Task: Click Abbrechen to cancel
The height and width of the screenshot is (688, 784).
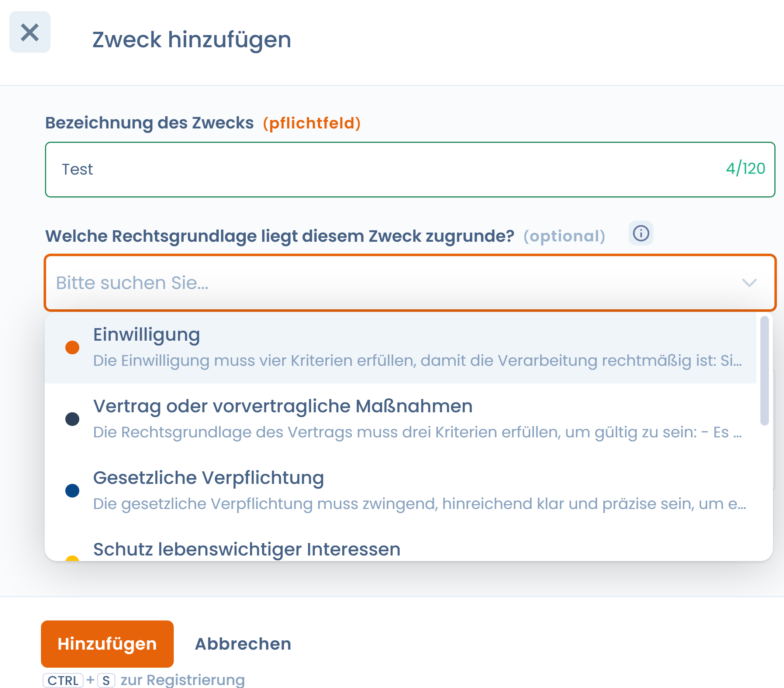Action: [243, 643]
